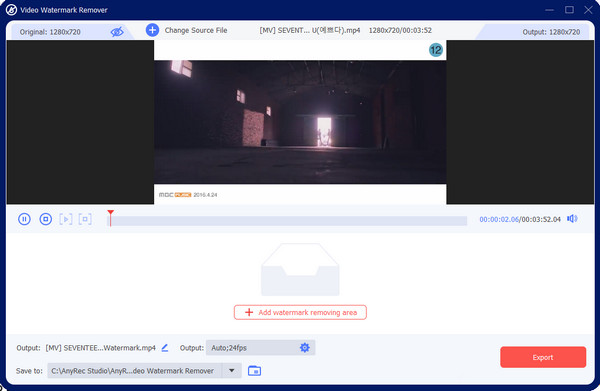
Task: Expand the Save to path dropdown
Action: tap(232, 370)
